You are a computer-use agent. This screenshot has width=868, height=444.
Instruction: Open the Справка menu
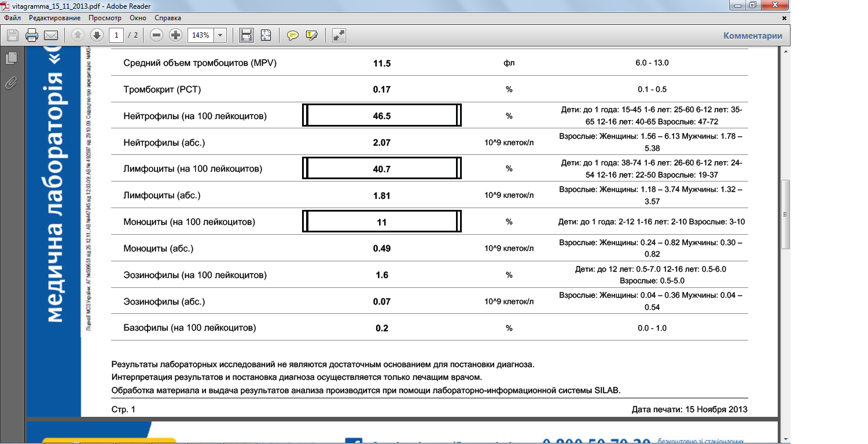168,18
